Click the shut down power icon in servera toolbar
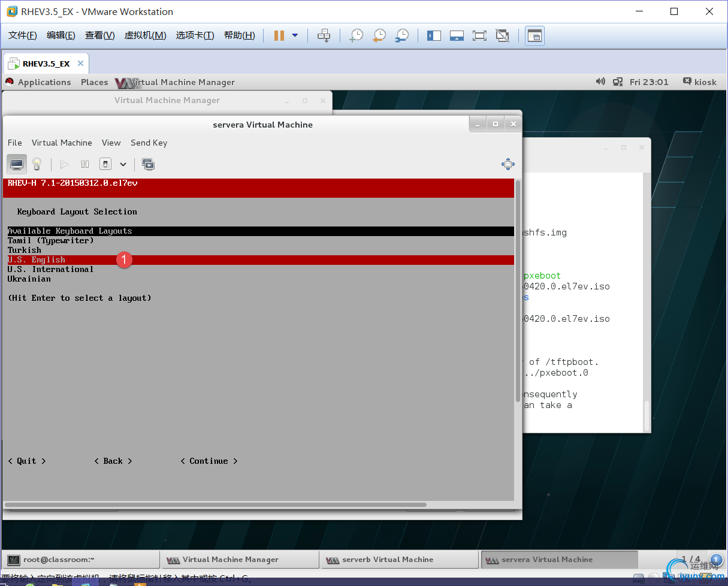The height and width of the screenshot is (586, 728). tap(105, 164)
